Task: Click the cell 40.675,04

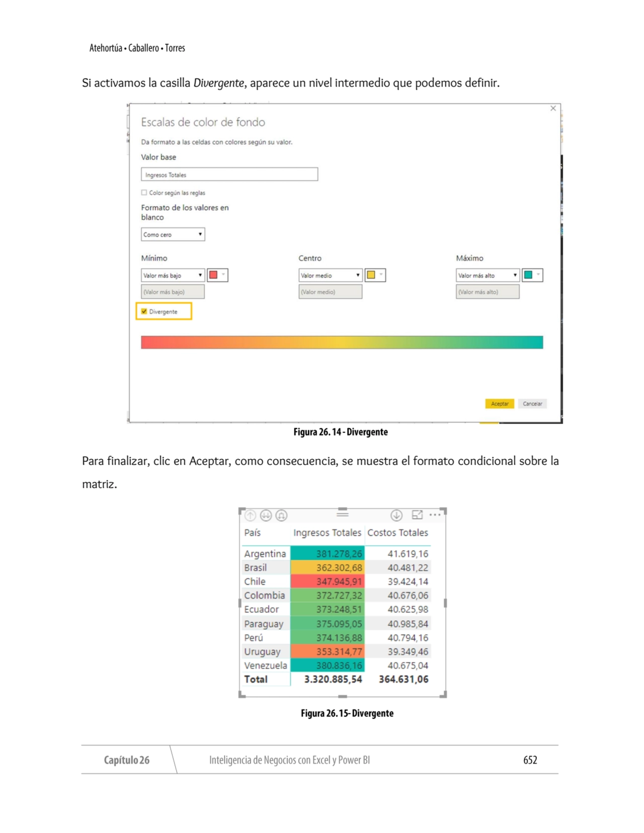Action: point(408,665)
